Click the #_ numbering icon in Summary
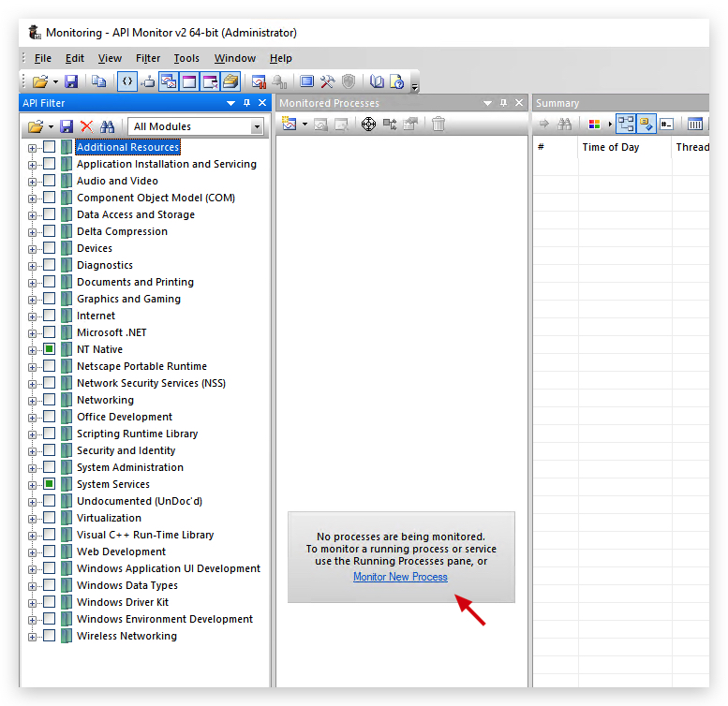 667,124
